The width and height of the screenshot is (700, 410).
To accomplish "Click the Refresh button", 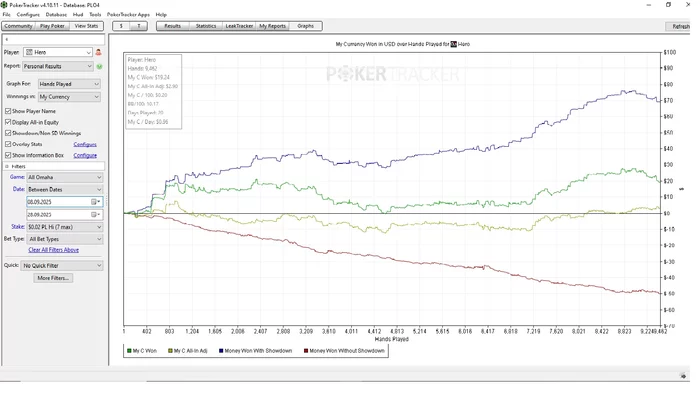I will 680,26.
